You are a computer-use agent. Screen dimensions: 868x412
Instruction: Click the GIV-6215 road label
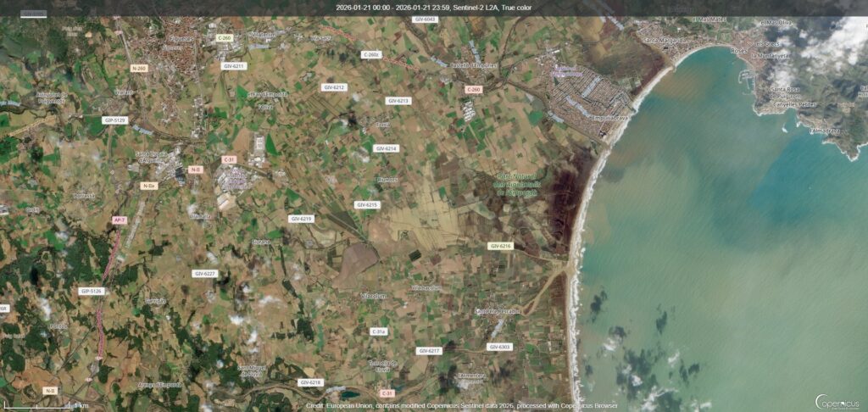point(367,205)
